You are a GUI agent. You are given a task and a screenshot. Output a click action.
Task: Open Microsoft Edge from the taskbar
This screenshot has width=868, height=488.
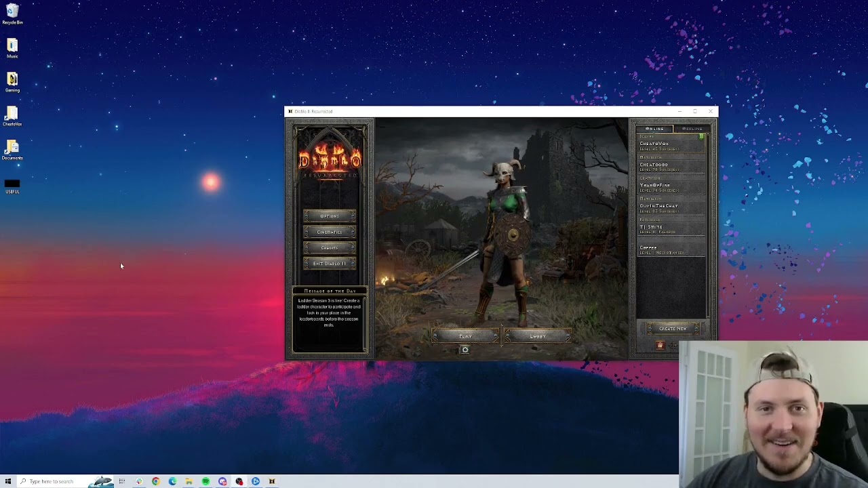(172, 481)
